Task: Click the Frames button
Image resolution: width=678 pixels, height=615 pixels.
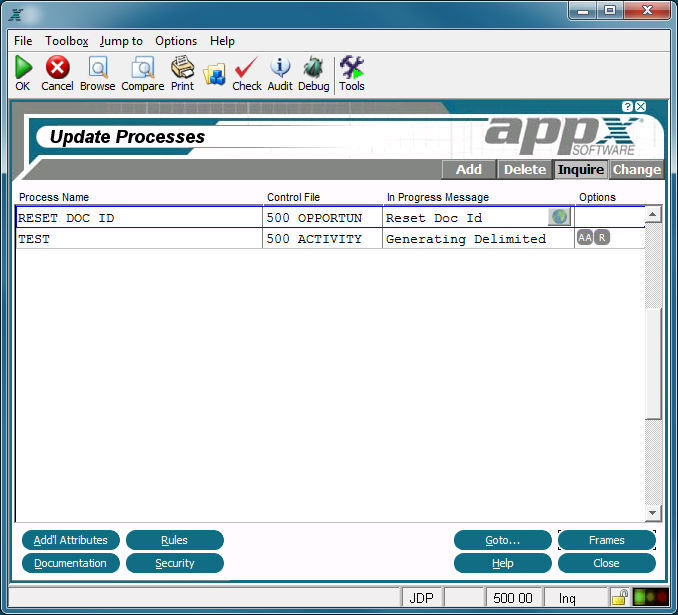Action: [x=607, y=540]
